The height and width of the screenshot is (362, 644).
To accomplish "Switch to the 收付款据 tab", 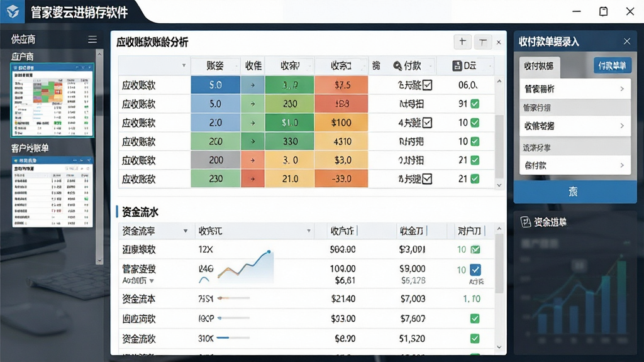I will [539, 66].
